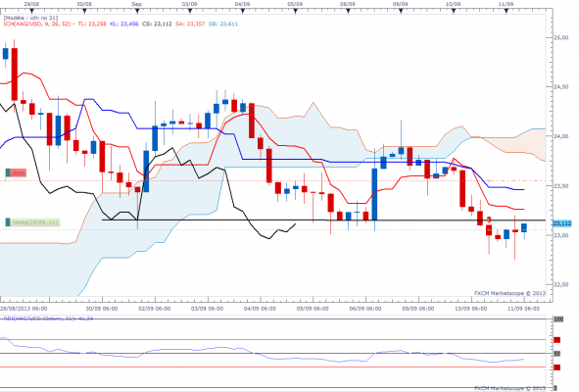Screen dimensions: 579x392
Task: Click the TL: 23,258 legend value
Action: (91, 24)
